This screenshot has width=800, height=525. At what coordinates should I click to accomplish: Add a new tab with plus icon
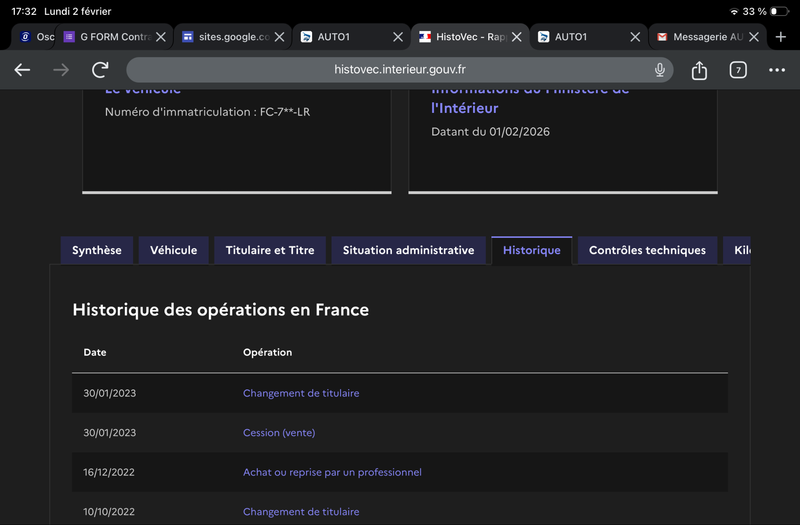click(781, 37)
